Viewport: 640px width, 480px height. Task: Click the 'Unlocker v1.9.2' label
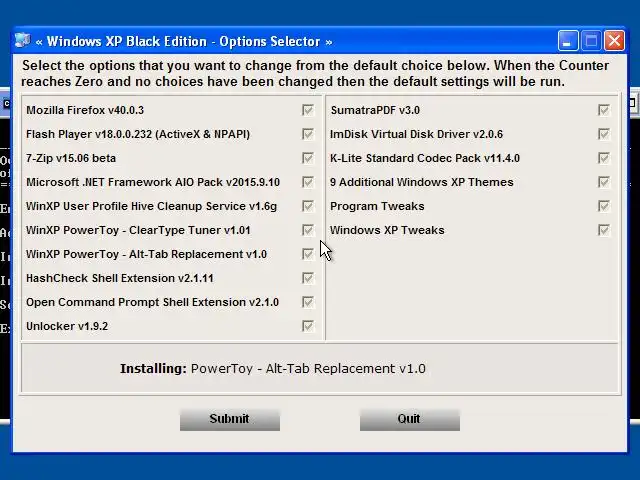click(x=67, y=327)
